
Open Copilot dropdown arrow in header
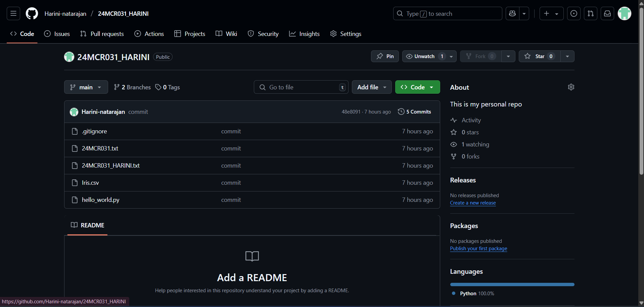(524, 13)
